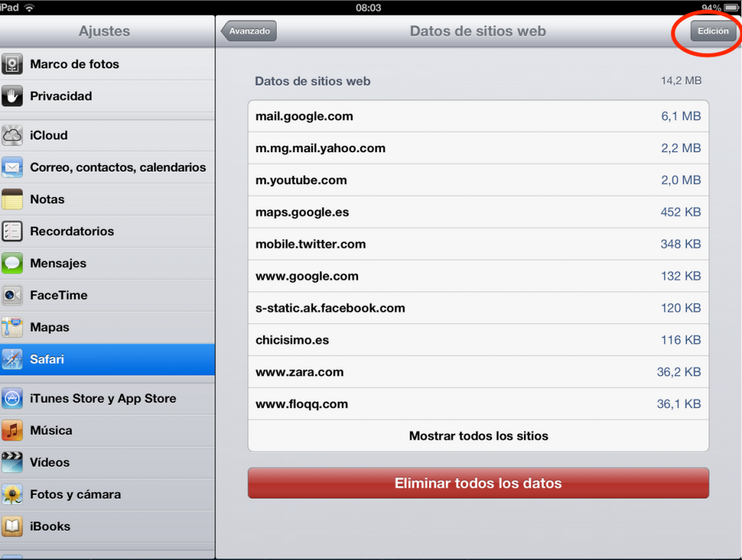Tap the Recordatorios checklist icon
The height and width of the screenshot is (560, 742).
point(12,231)
